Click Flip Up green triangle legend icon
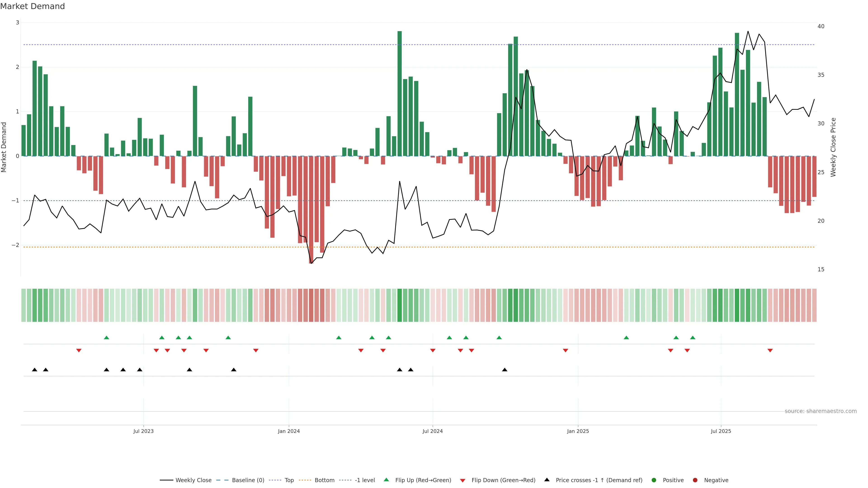 click(387, 480)
